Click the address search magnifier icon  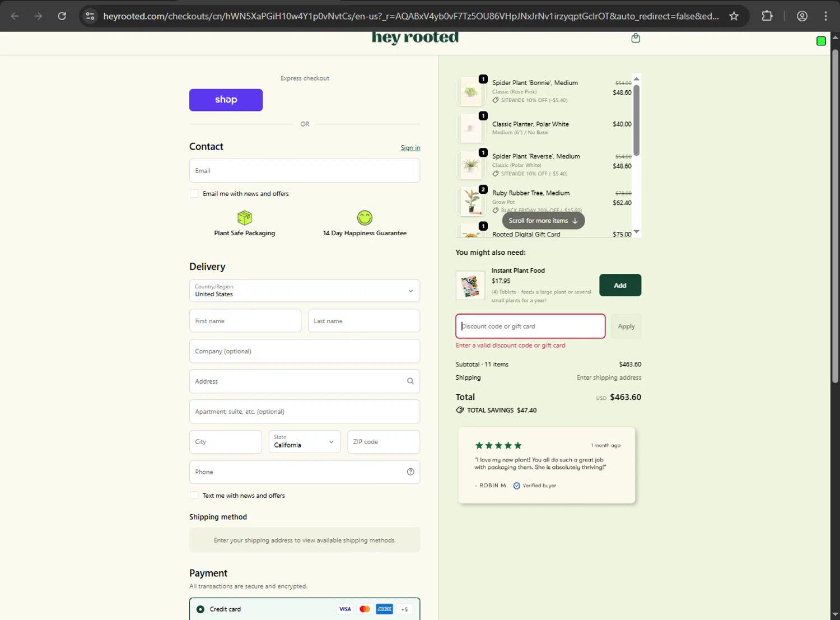410,381
